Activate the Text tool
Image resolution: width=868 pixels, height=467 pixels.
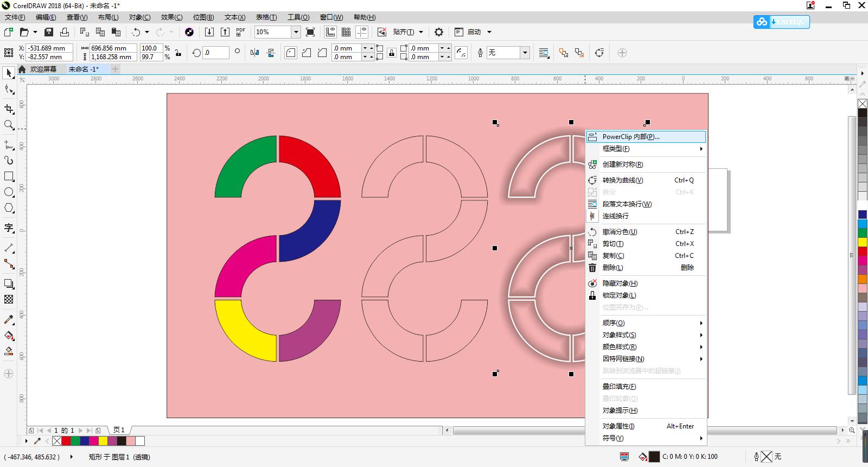coord(9,228)
